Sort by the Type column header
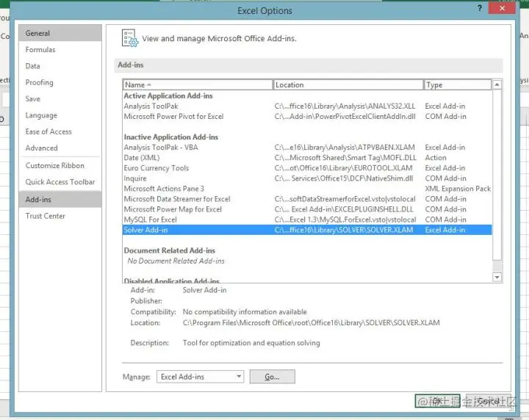The image size is (529, 420). click(458, 85)
